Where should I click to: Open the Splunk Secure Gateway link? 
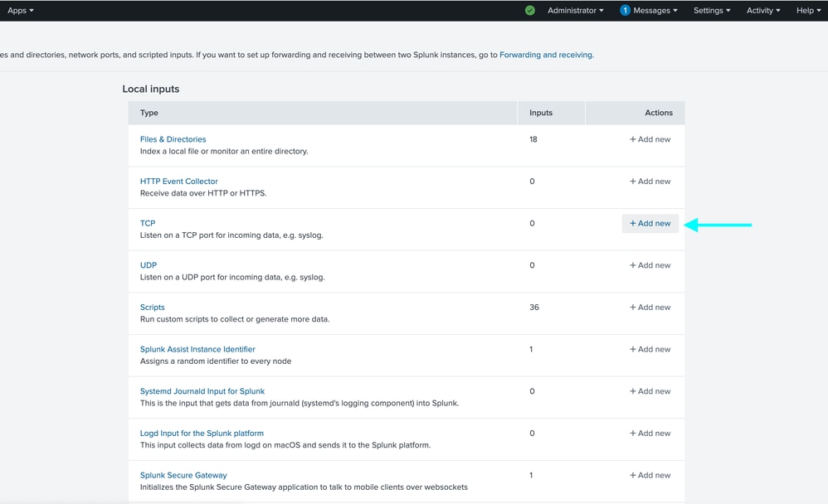tap(183, 475)
